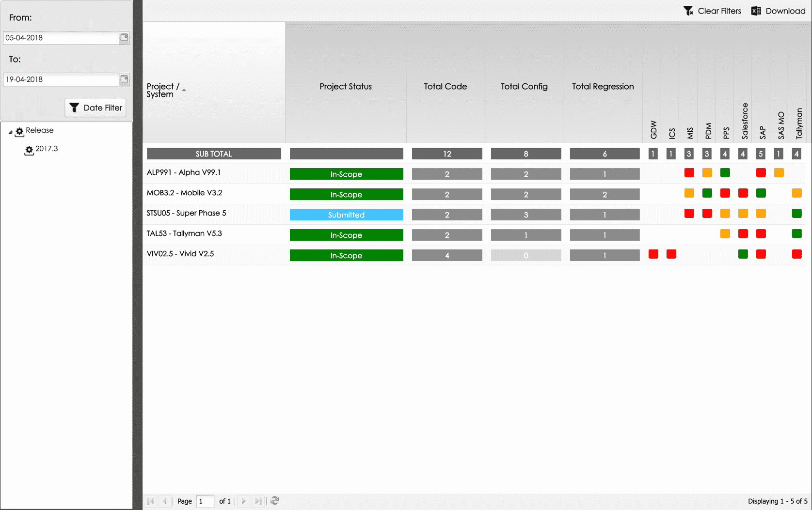The width and height of the screenshot is (812, 510).
Task: Click TAL53 green Tallyman indicator
Action: click(x=797, y=233)
